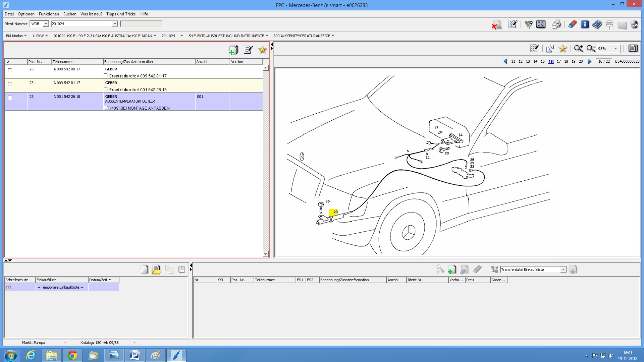Click the select-all checkmark column header

pyautogui.click(x=16, y=62)
